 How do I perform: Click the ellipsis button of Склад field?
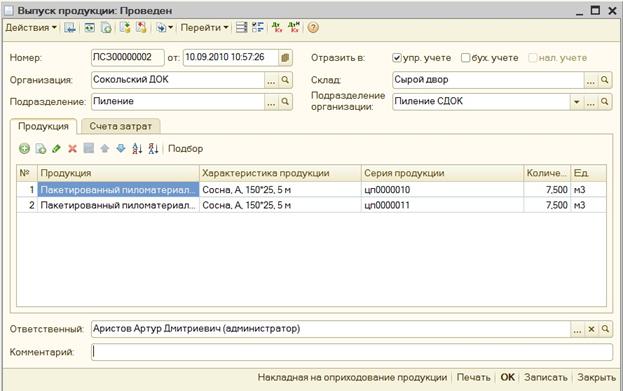click(x=590, y=80)
